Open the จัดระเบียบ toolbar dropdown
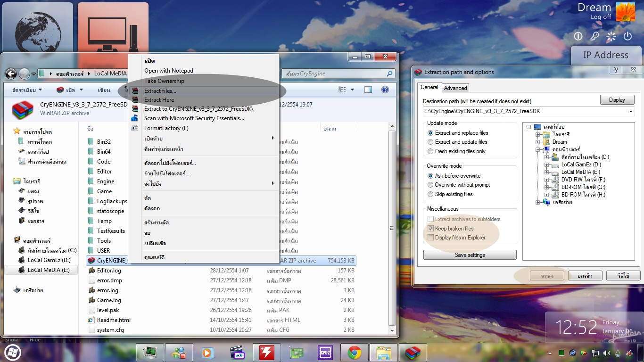The width and height of the screenshot is (644, 362). pos(27,90)
